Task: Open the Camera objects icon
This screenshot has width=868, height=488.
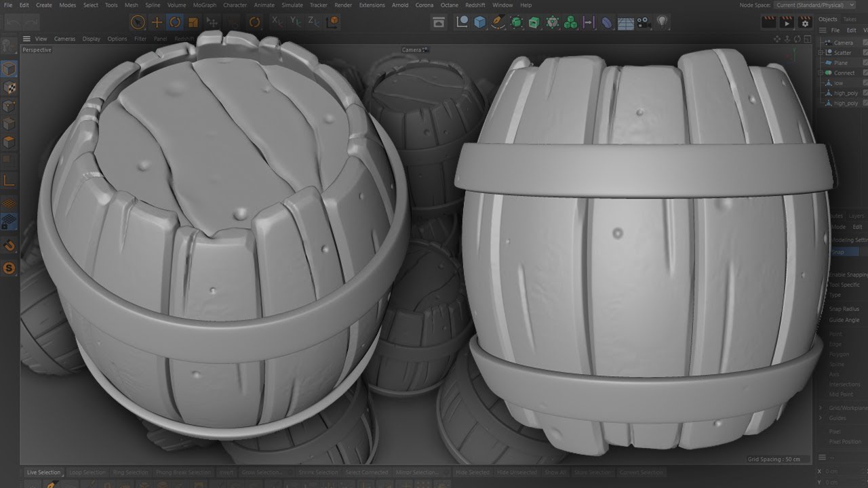Action: click(644, 22)
